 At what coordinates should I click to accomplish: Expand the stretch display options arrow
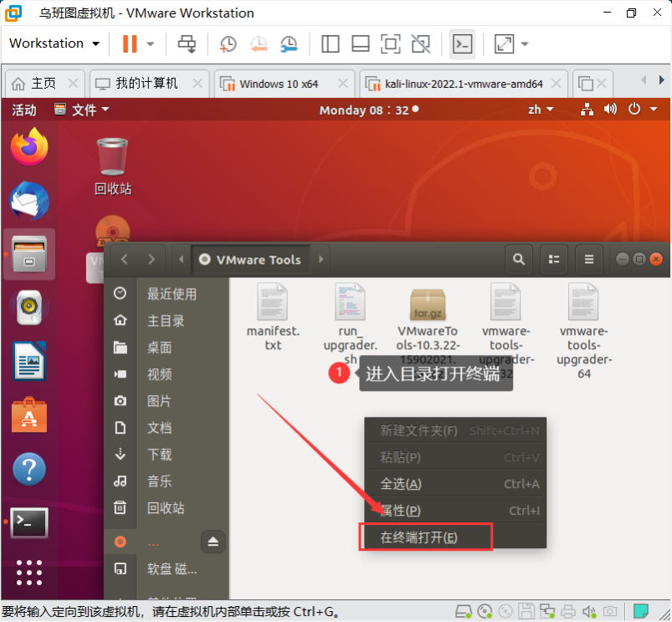pos(525,44)
